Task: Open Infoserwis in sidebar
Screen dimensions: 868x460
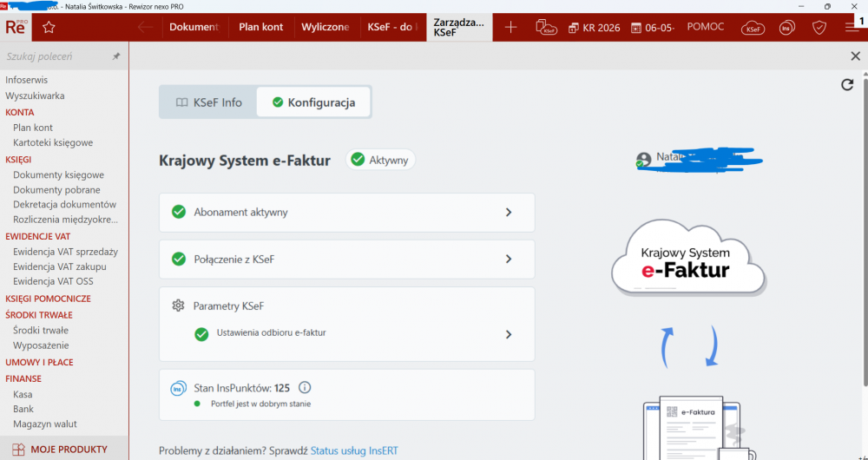Action: click(27, 80)
